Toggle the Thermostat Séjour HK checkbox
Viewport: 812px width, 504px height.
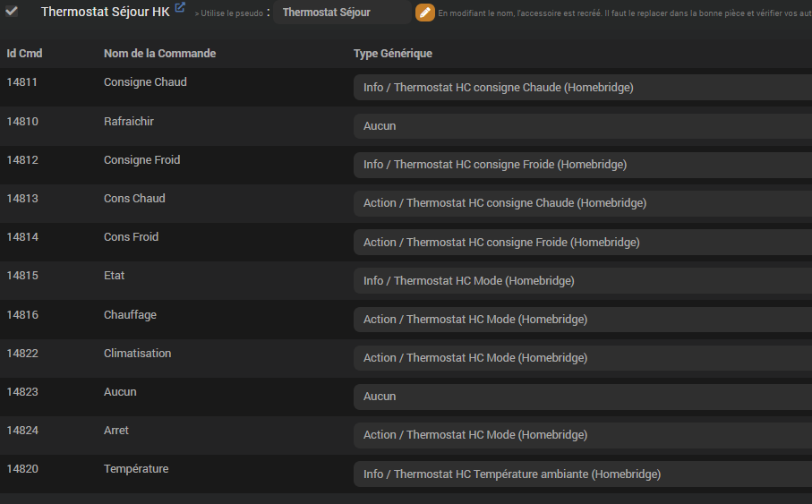[x=12, y=12]
